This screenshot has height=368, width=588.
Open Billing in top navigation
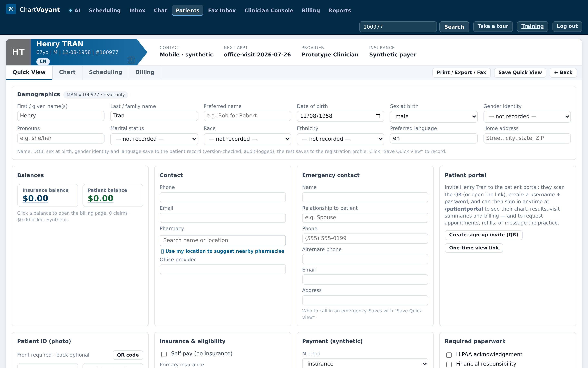click(x=311, y=10)
